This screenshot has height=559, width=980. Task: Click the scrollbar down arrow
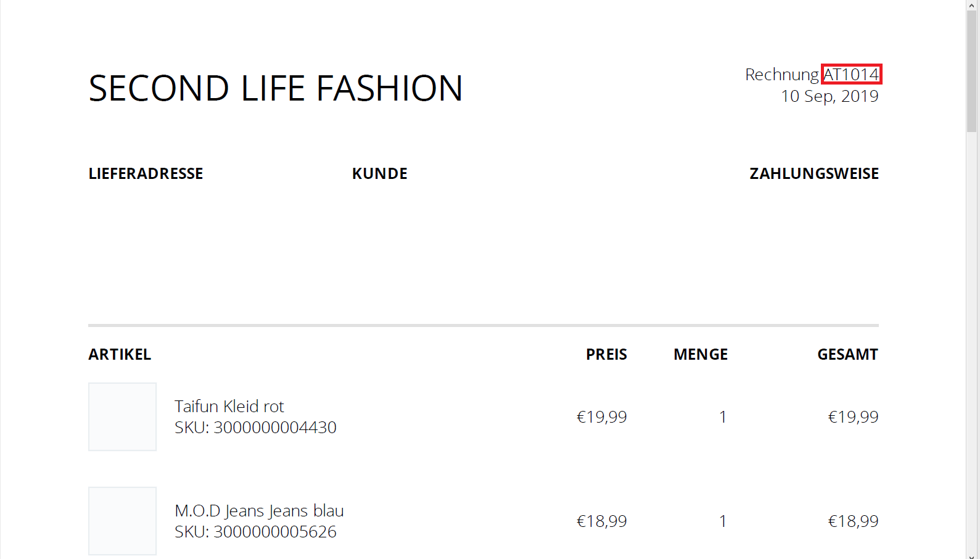coord(972,555)
